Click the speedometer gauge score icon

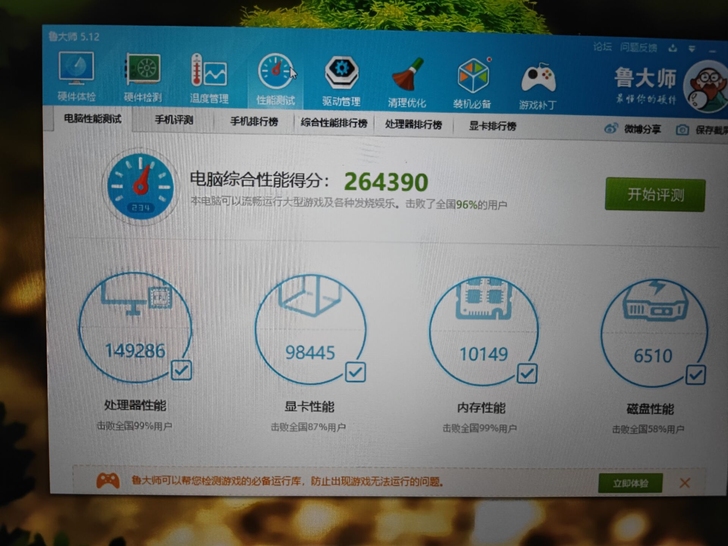click(x=140, y=186)
